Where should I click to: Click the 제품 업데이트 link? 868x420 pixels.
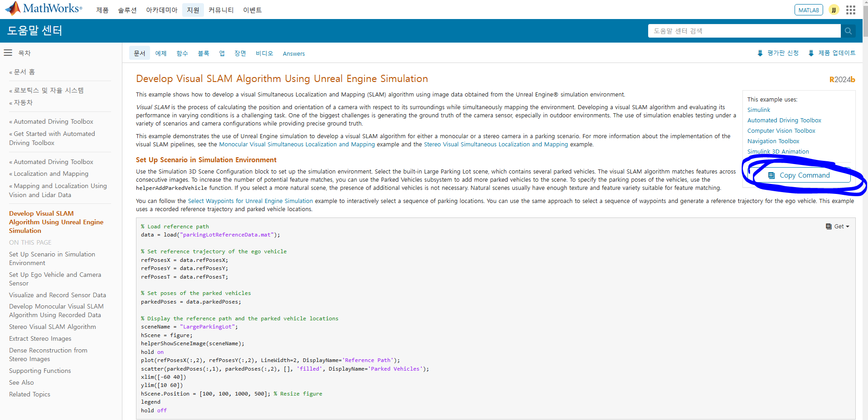click(837, 53)
